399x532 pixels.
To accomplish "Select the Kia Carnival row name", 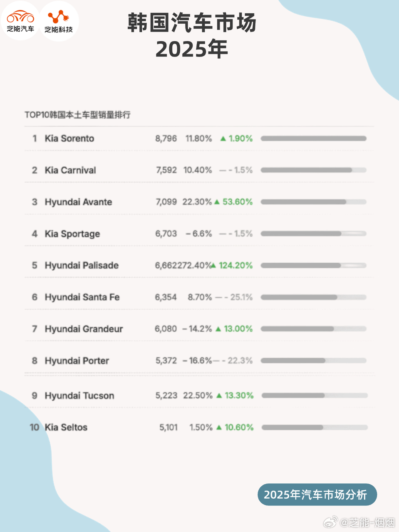I will pos(70,170).
